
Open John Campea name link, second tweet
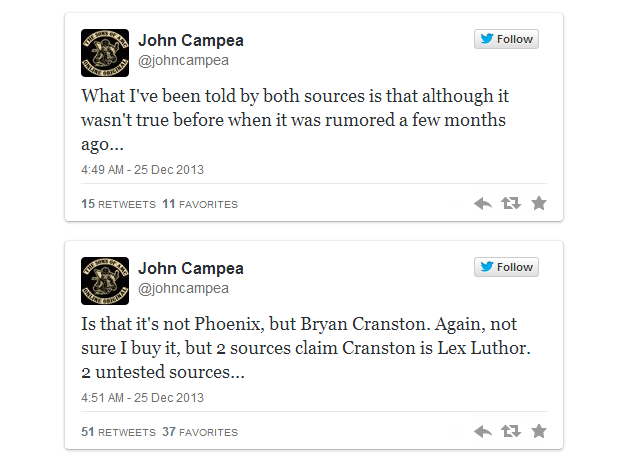pyautogui.click(x=190, y=269)
